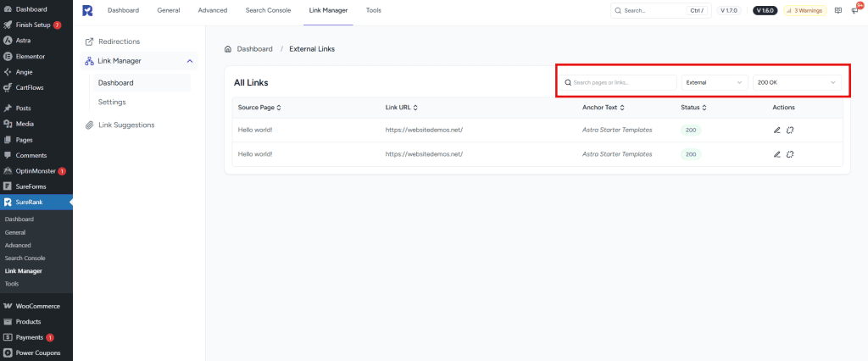Click the Finish Setup rocket icon
Image resolution: width=868 pixels, height=361 pixels.
coord(8,25)
